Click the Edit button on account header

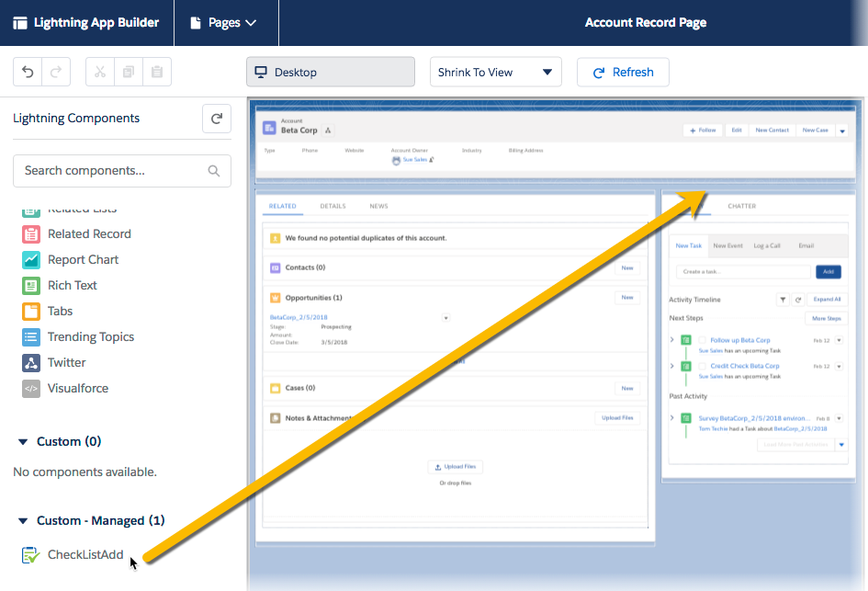[x=737, y=131]
